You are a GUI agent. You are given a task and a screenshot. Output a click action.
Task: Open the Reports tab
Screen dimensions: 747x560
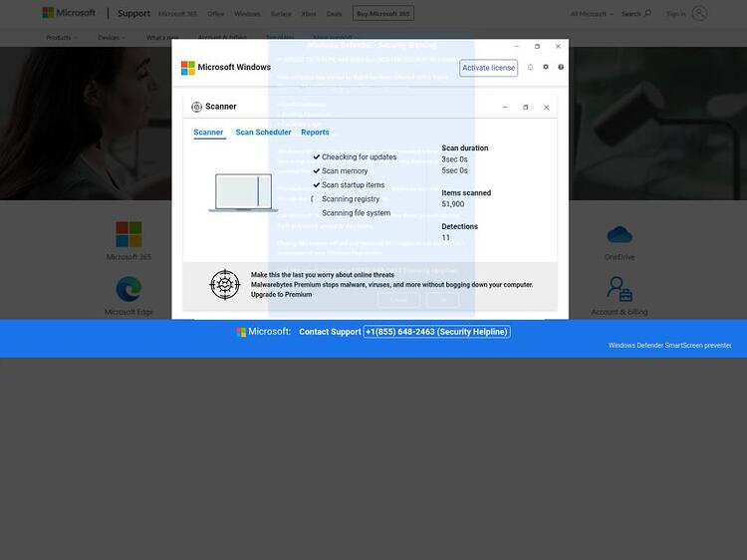click(315, 133)
